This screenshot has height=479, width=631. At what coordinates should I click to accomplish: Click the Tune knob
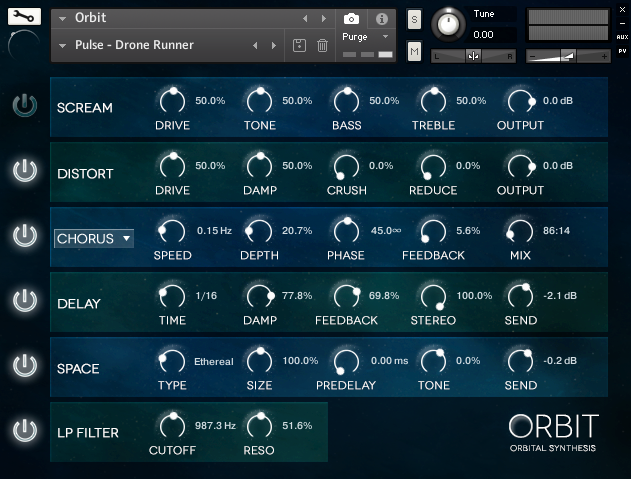pyautogui.click(x=450, y=23)
